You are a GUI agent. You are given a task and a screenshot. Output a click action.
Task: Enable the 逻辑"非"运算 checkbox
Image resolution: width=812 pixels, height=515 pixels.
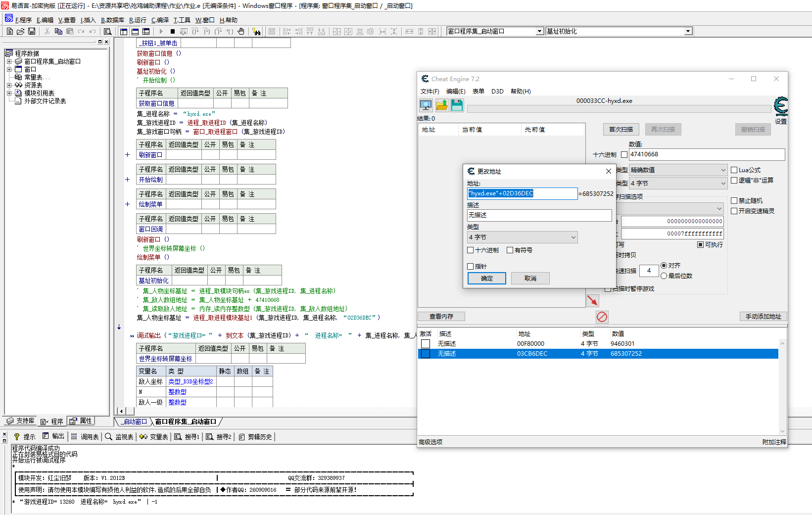(x=734, y=180)
